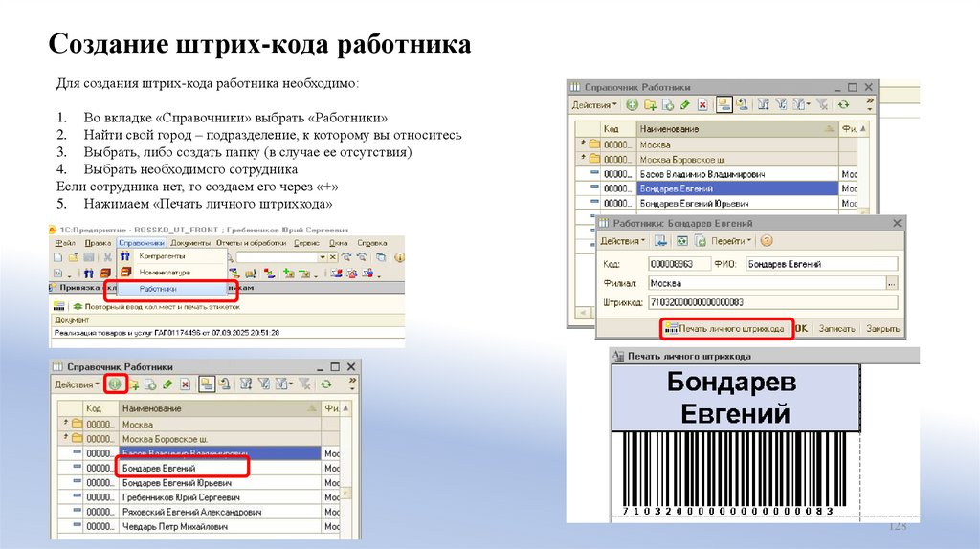
Task: Open Действия dropdown in the Справочник window behind the employee form
Action: tap(594, 105)
